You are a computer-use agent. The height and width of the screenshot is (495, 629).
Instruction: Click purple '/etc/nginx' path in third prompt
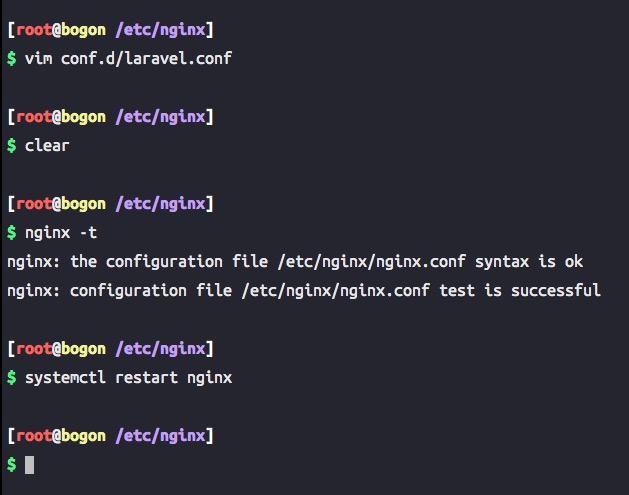160,204
